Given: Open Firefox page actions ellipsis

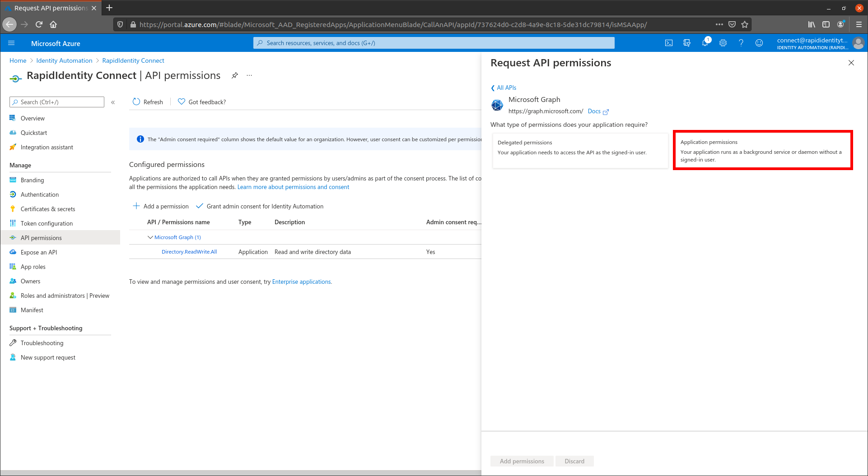Looking at the screenshot, I should click(x=719, y=24).
